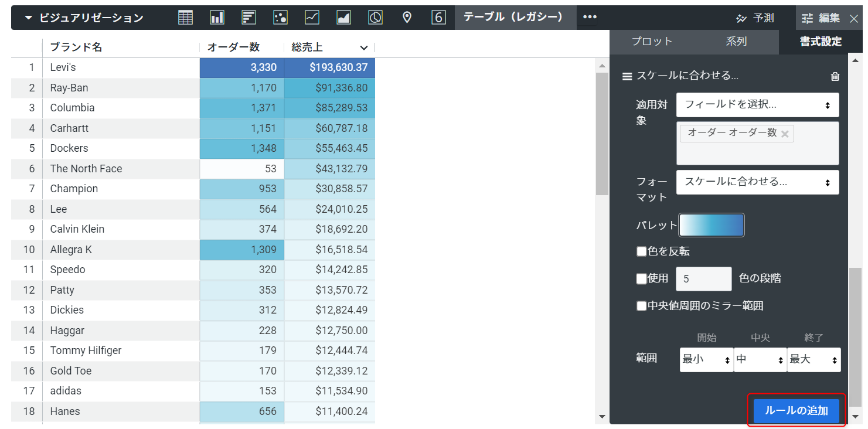Switch to the scatter plot visualization
This screenshot has height=429, width=868.
tap(280, 17)
